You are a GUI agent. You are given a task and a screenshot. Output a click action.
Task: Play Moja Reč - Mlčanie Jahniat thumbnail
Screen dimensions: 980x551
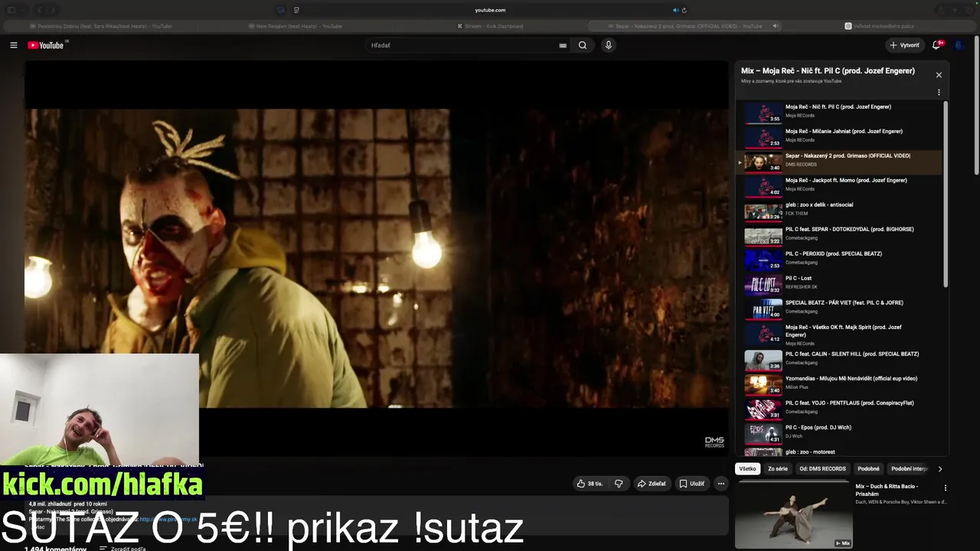[x=763, y=138]
